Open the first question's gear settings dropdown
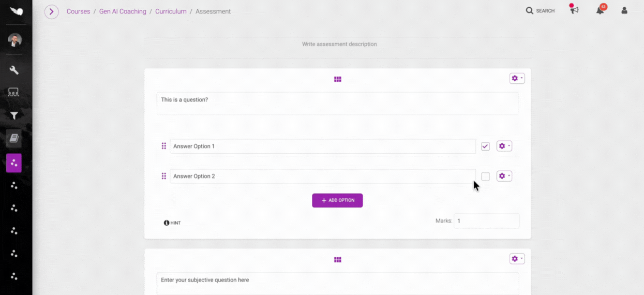 [517, 79]
